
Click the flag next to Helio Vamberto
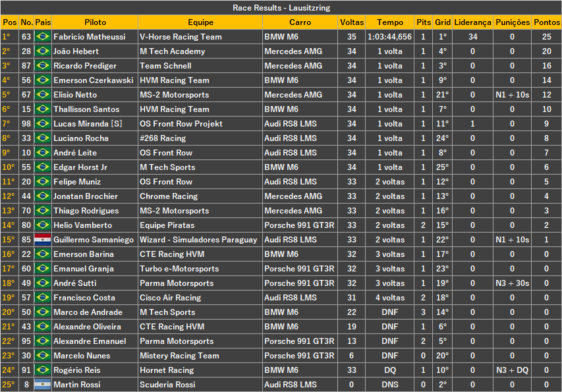tap(43, 225)
